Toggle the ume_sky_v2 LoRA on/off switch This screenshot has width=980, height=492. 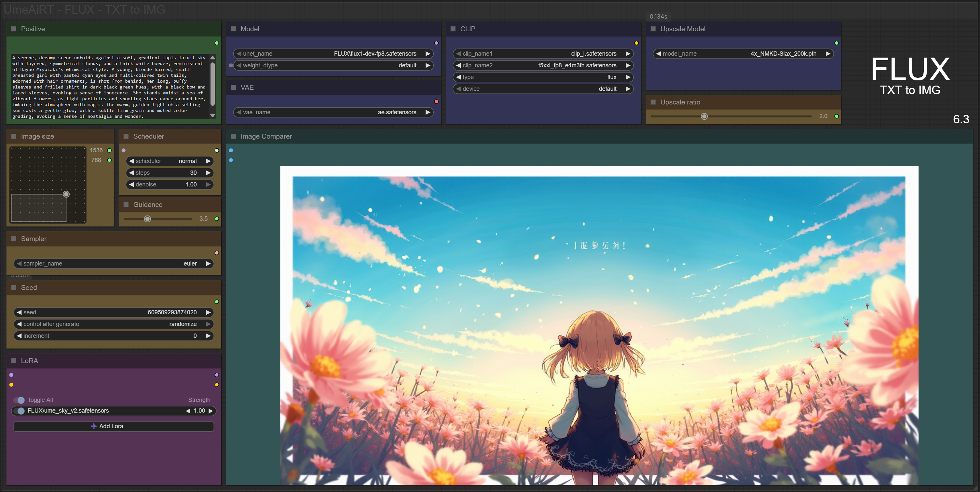(x=20, y=411)
